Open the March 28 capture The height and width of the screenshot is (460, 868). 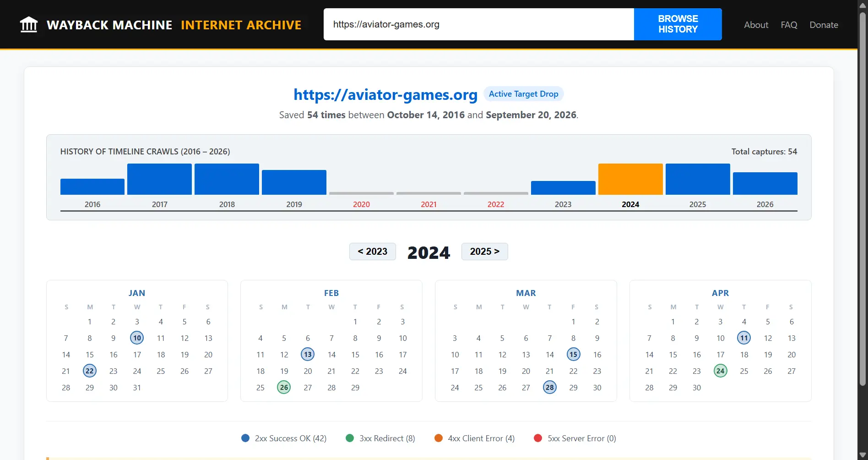click(x=550, y=388)
